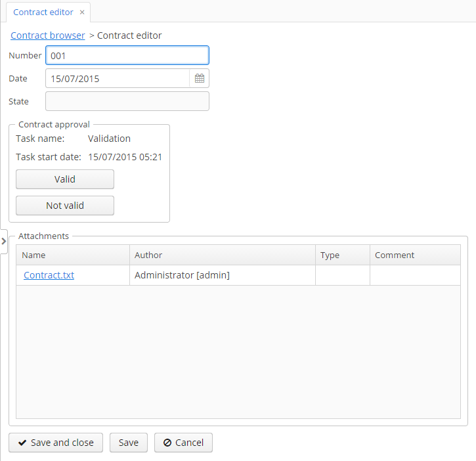This screenshot has width=476, height=461.
Task: Select the Administrator [admin] row cell
Action: tap(222, 275)
